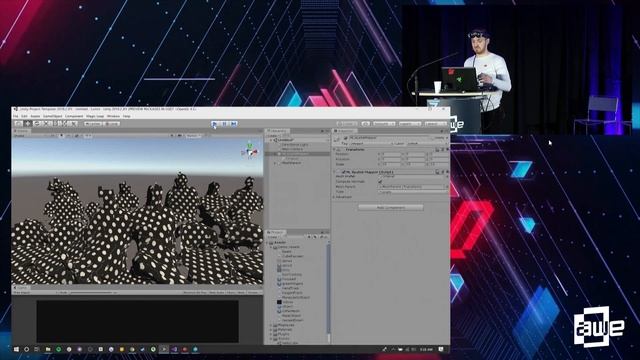This screenshot has height=360, width=640.
Task: Select the Inspector tab
Action: [345, 131]
